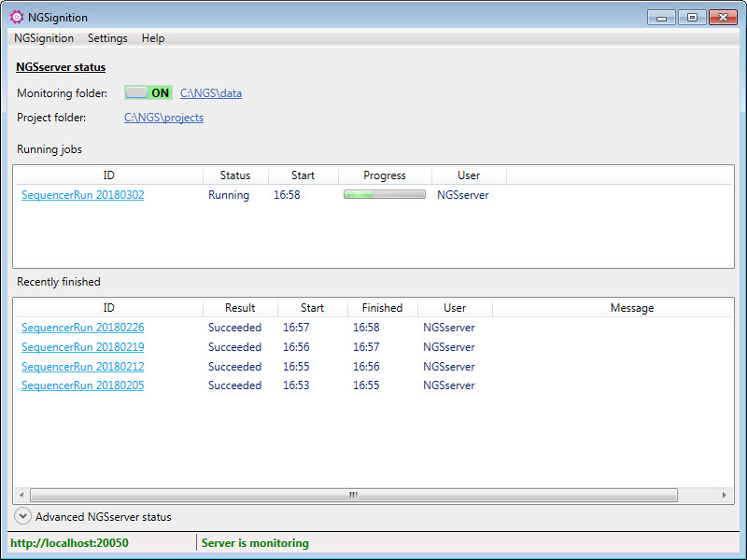Viewport: 747px width, 560px height.
Task: Open the NGSignition menu
Action: pos(44,38)
